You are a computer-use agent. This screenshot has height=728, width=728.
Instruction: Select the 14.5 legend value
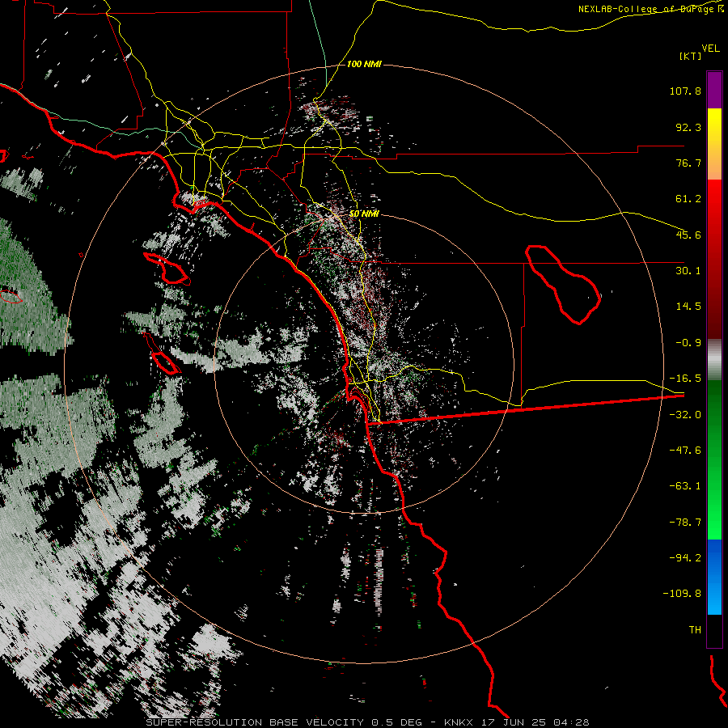coord(688,307)
